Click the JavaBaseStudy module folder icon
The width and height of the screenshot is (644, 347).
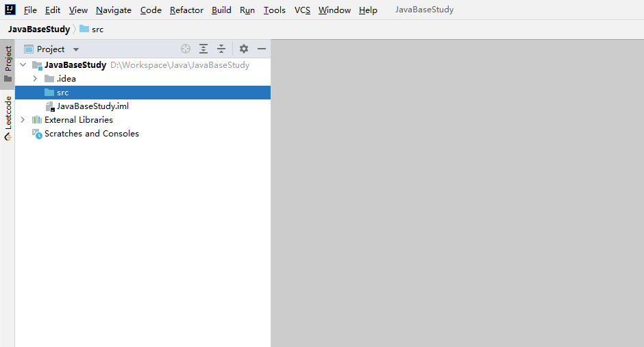[37, 65]
